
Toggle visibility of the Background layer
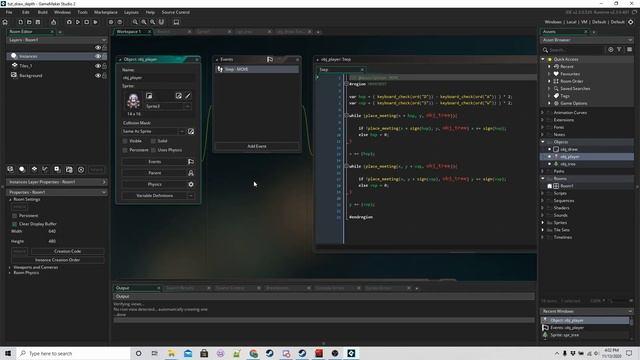pyautogui.click(x=98, y=76)
